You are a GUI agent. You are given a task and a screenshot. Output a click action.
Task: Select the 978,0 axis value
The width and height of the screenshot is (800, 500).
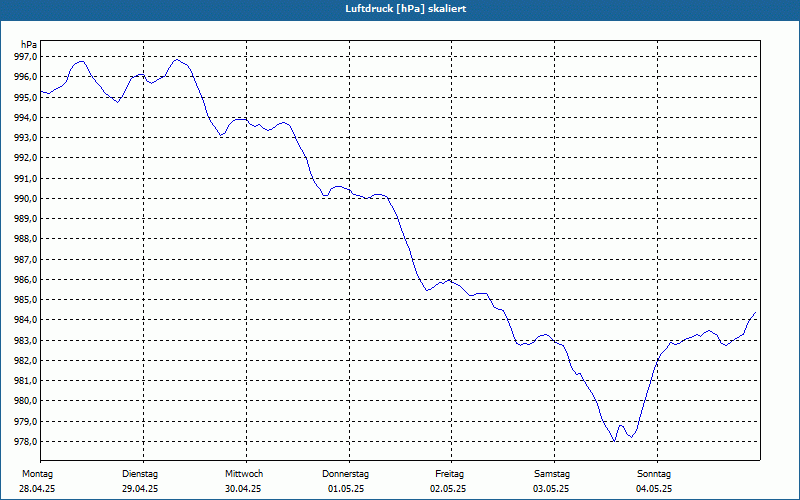coord(26,442)
